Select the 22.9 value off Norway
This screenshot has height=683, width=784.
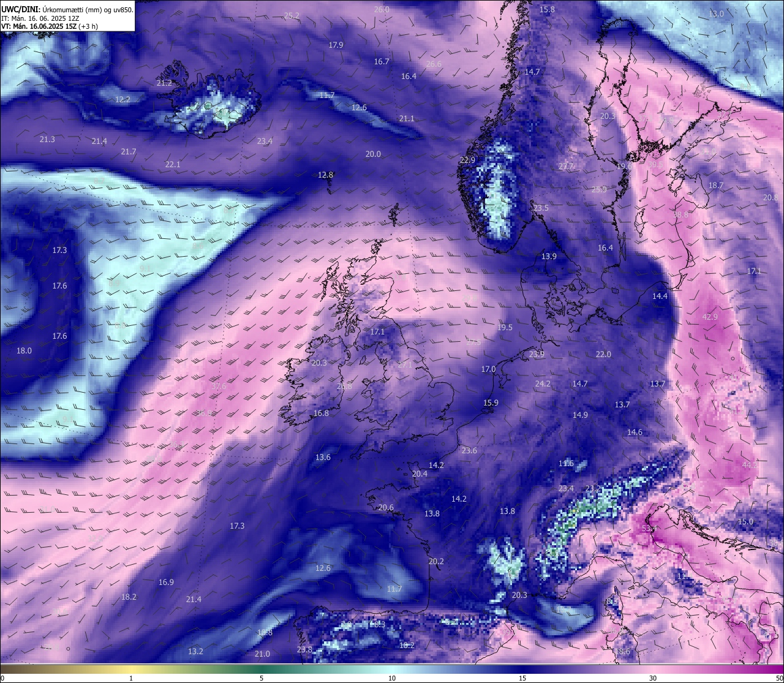(467, 160)
